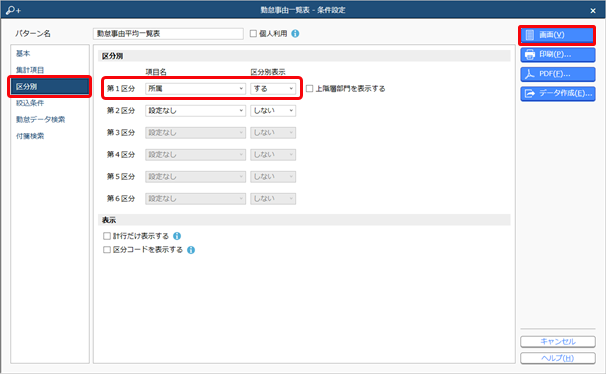This screenshot has width=606, height=374.
Task: Select the 絞込条件 tab in sidebar
Action: point(50,103)
